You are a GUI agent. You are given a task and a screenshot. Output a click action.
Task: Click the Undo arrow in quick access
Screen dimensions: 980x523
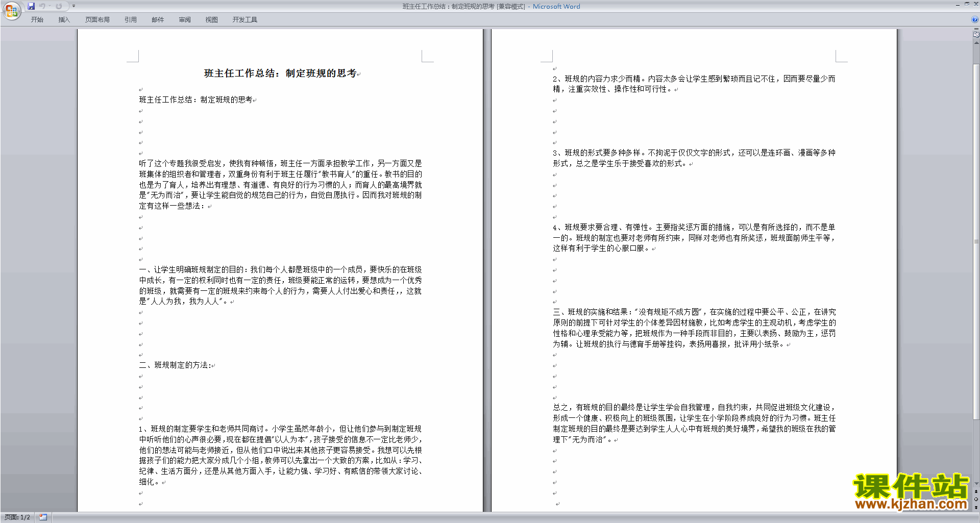click(x=42, y=6)
